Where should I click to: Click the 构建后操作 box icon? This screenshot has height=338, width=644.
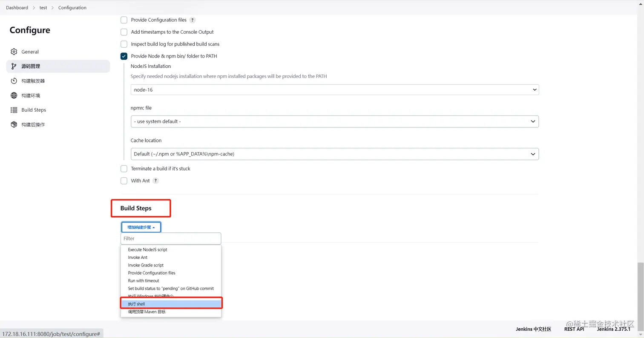pyautogui.click(x=14, y=124)
